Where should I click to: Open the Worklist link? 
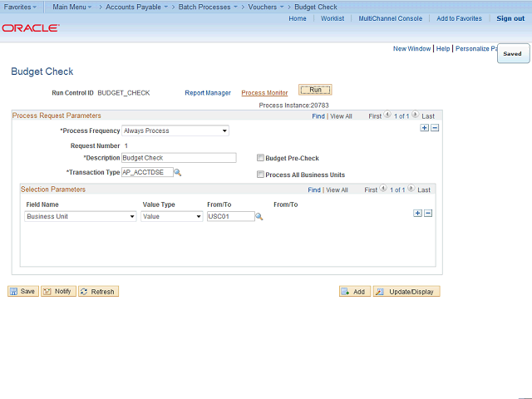(332, 18)
